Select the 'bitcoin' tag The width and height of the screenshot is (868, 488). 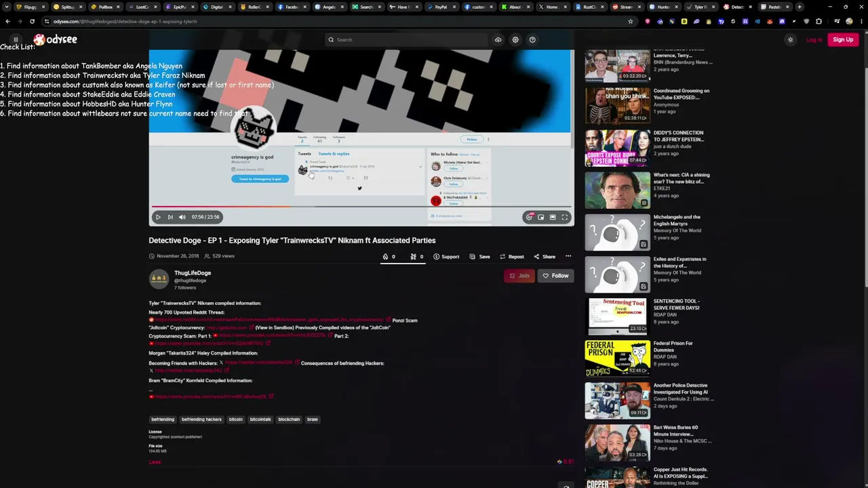235,420
